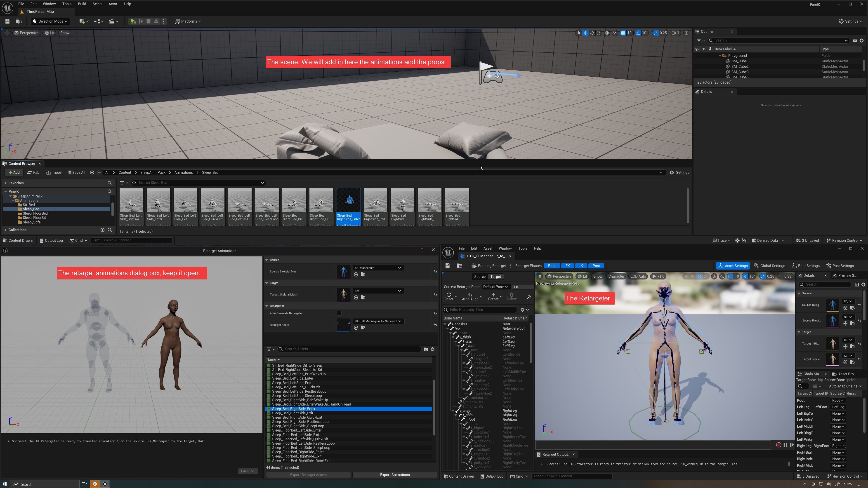Click the Add button in Content Browser
868x488 pixels.
coord(14,172)
